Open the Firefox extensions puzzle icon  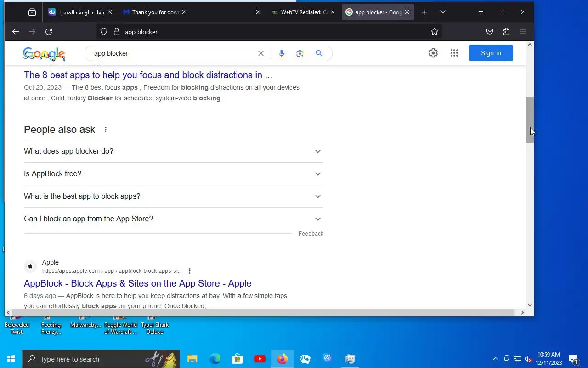506,32
